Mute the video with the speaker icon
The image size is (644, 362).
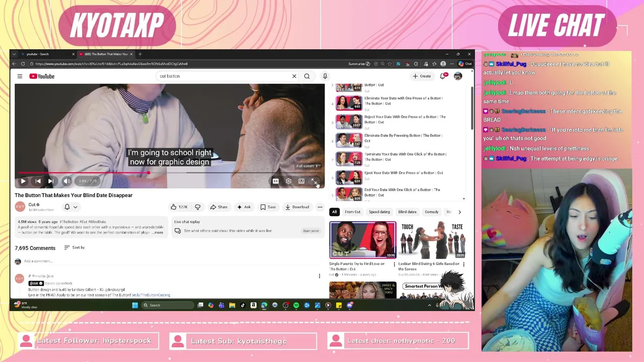pyautogui.click(x=66, y=181)
